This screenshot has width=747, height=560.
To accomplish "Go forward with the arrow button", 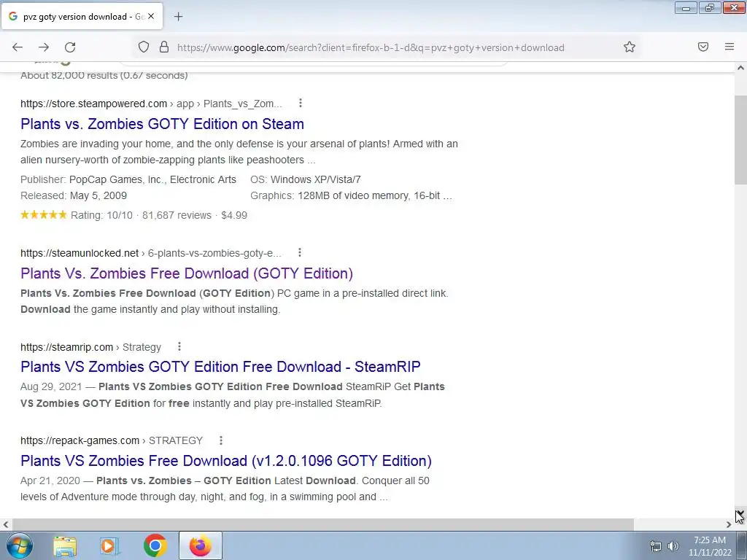I will 44,47.
